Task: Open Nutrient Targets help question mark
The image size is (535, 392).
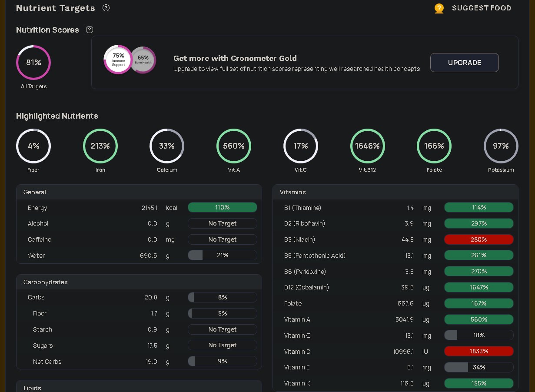Action: (106, 8)
